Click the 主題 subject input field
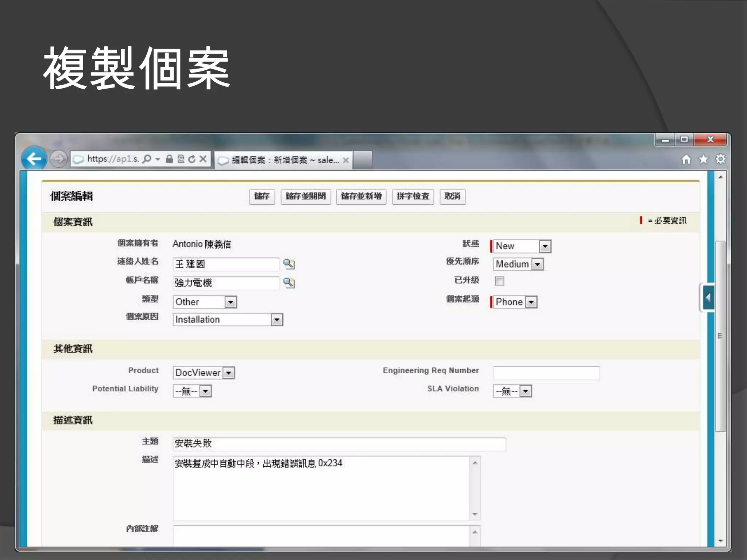The width and height of the screenshot is (747, 560). pos(339,444)
